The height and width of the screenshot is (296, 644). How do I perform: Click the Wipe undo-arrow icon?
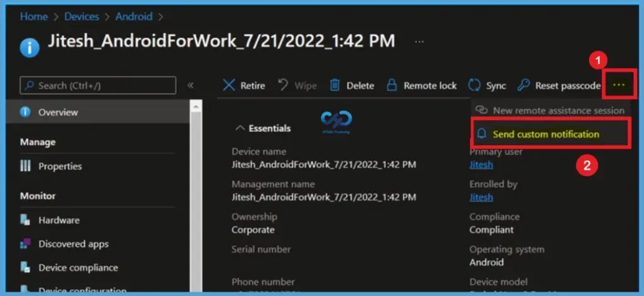[x=283, y=85]
